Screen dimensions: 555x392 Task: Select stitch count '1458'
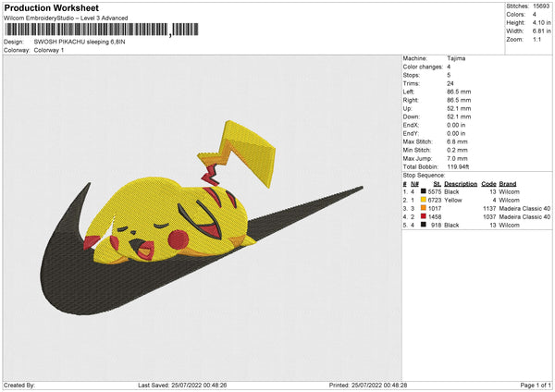pos(435,217)
